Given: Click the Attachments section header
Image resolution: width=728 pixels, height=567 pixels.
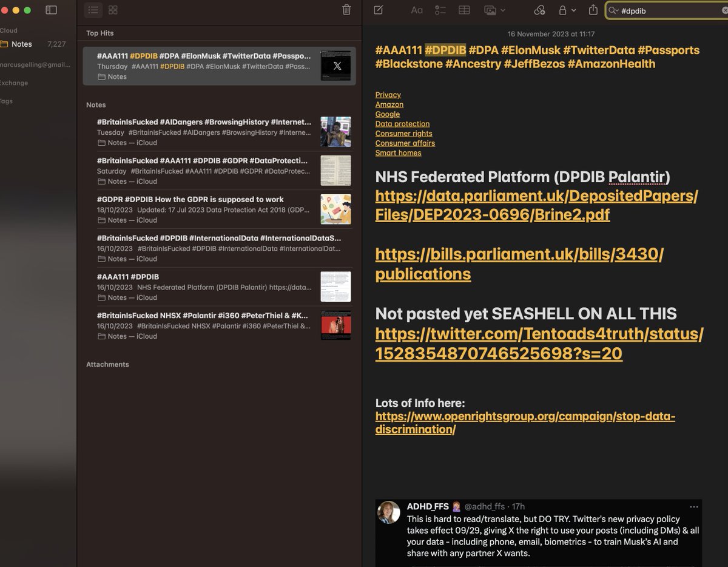Looking at the screenshot, I should click(x=107, y=364).
